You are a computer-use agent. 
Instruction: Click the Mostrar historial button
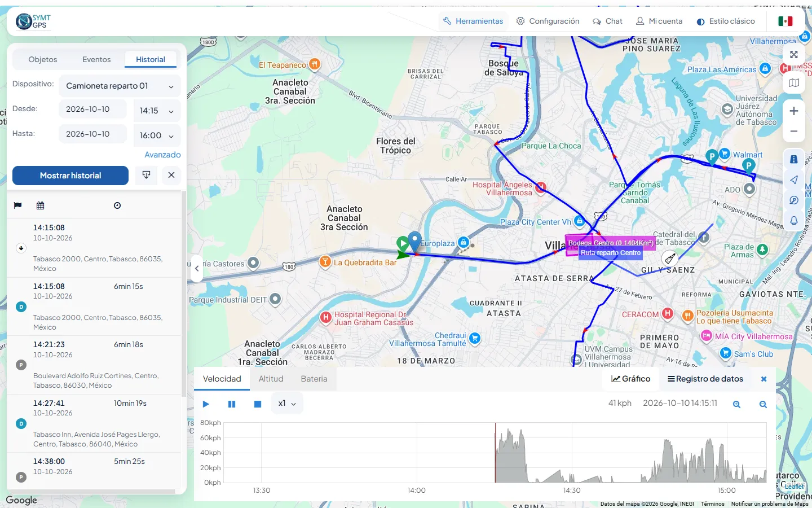tap(70, 176)
